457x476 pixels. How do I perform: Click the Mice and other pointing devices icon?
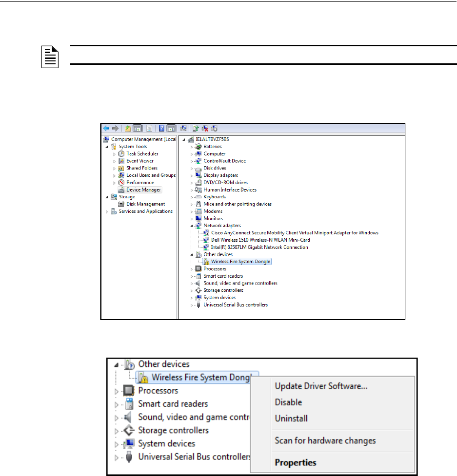tap(199, 204)
